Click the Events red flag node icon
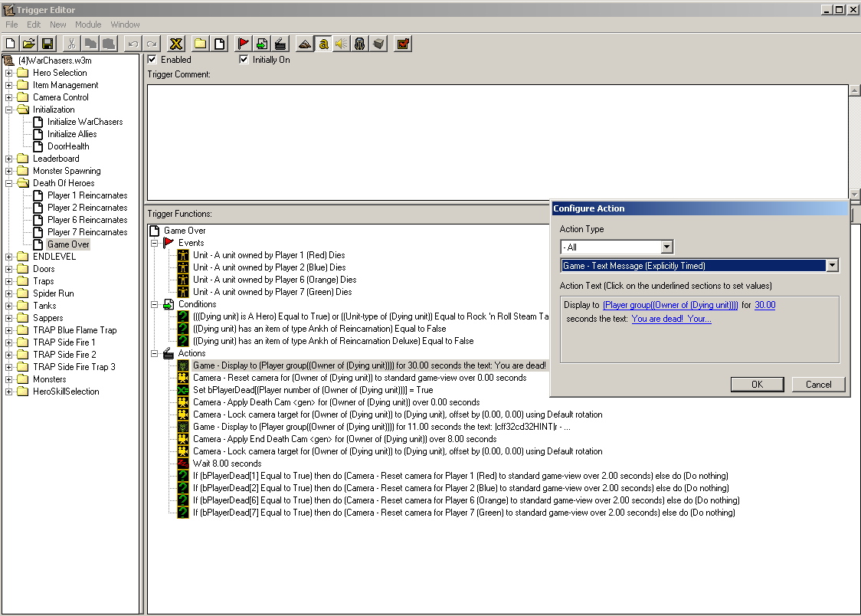Image resolution: width=861 pixels, height=616 pixels. tap(169, 243)
